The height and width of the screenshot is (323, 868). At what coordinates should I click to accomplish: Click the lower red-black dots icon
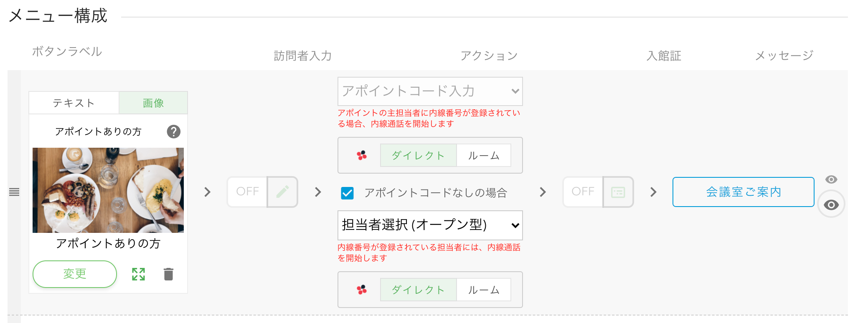[x=362, y=290]
